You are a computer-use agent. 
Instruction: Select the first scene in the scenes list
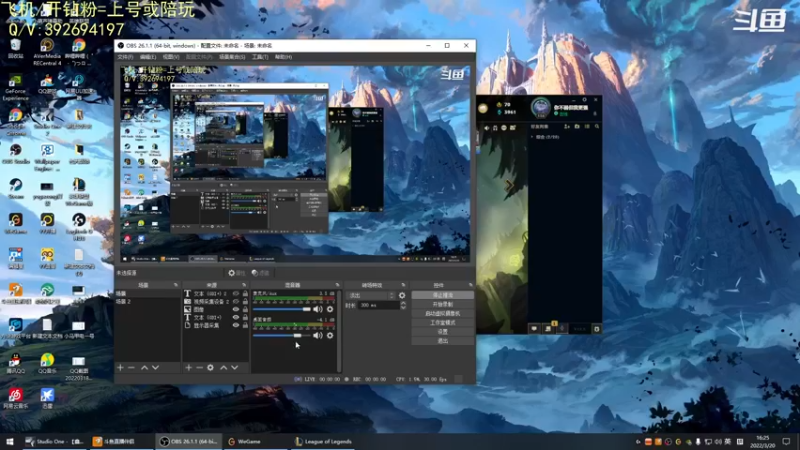point(147,294)
